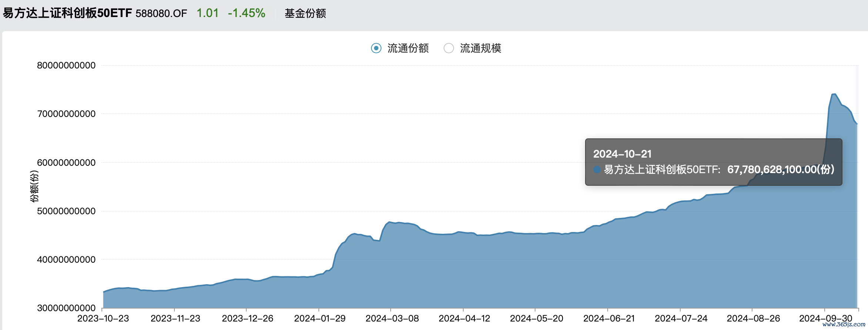Click the y-axis title 份额(份)
Viewport: 868px width, 330px height.
pyautogui.click(x=34, y=186)
